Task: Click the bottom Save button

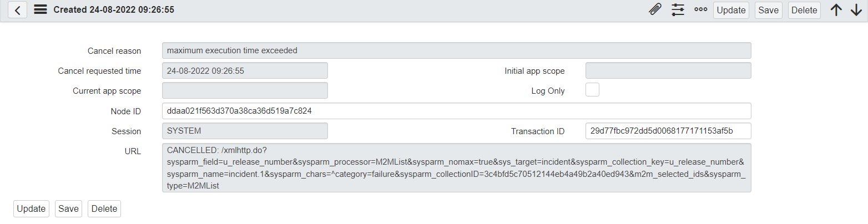Action: tap(68, 208)
